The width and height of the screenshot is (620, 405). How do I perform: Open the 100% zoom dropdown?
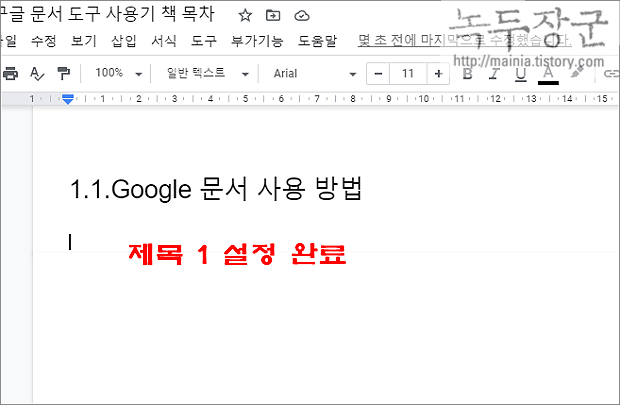[x=118, y=74]
